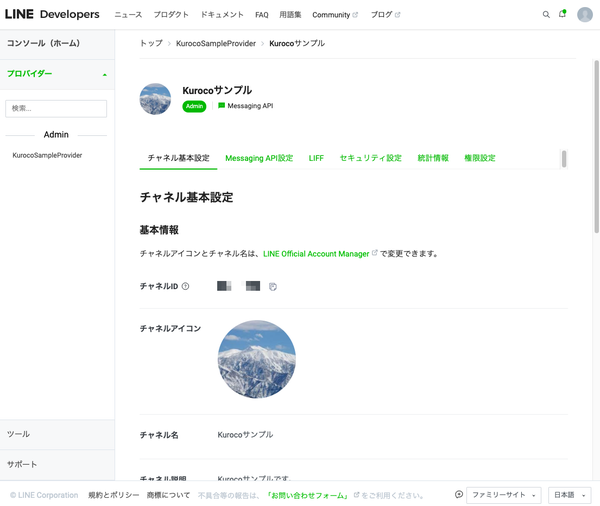Open ニュース in top navigation
The width and height of the screenshot is (600, 506).
128,15
